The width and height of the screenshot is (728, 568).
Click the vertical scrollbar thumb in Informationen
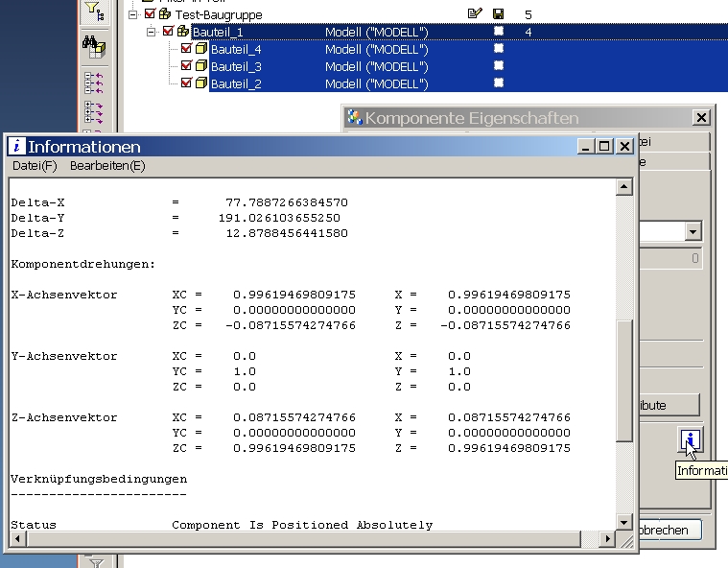tap(624, 382)
